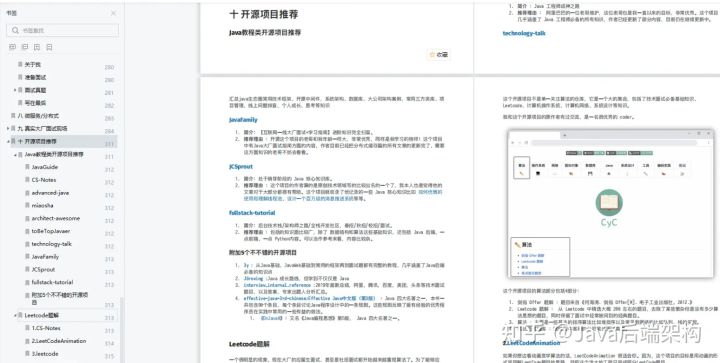Select the 十 开源项目推荐 bookmark row
Screen dimensions: 720x363
point(62,141)
